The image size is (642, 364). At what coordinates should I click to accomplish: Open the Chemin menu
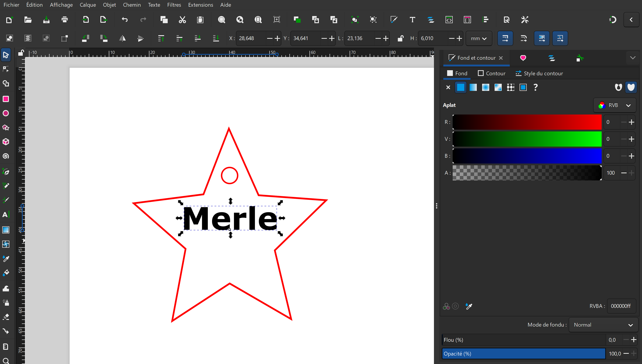(132, 5)
